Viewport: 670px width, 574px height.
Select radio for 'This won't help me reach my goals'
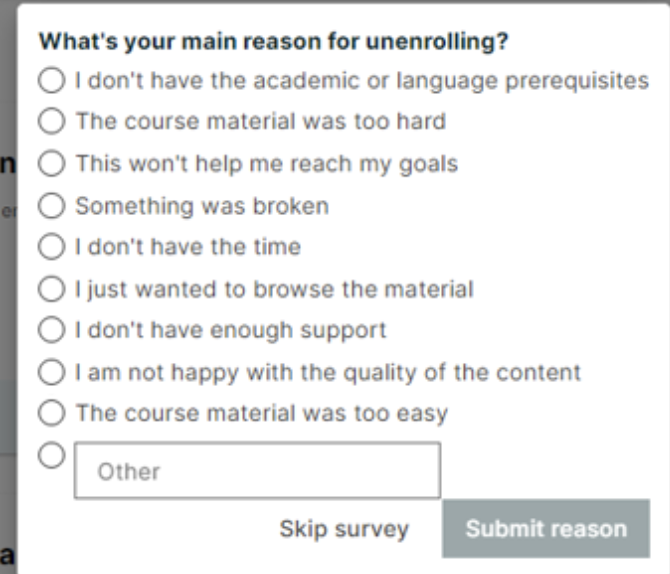52,163
